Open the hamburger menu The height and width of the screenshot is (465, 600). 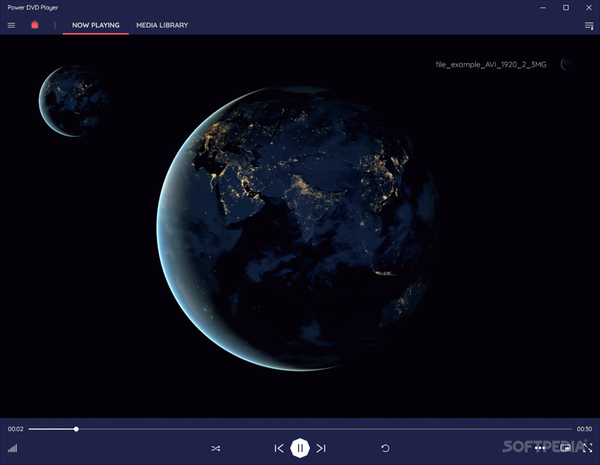pos(11,25)
